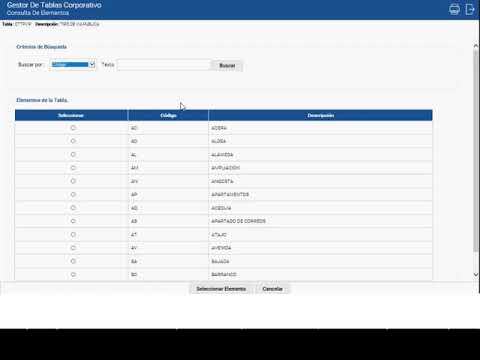Click the scroll up arrow of the scrollbar

point(476,46)
